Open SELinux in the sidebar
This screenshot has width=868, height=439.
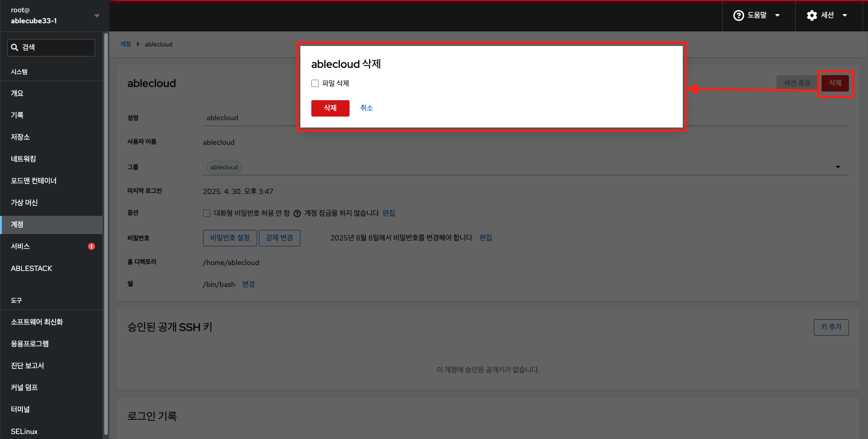coord(51,431)
